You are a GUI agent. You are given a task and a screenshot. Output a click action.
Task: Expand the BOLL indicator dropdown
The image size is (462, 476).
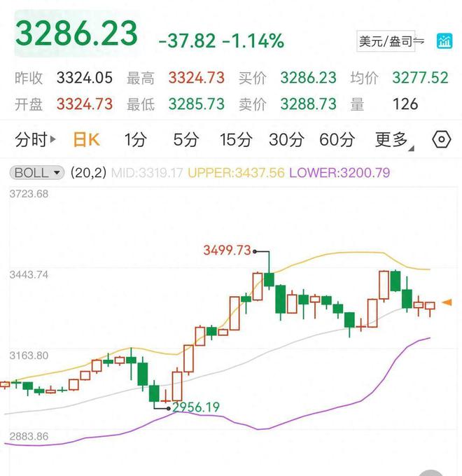[x=38, y=172]
